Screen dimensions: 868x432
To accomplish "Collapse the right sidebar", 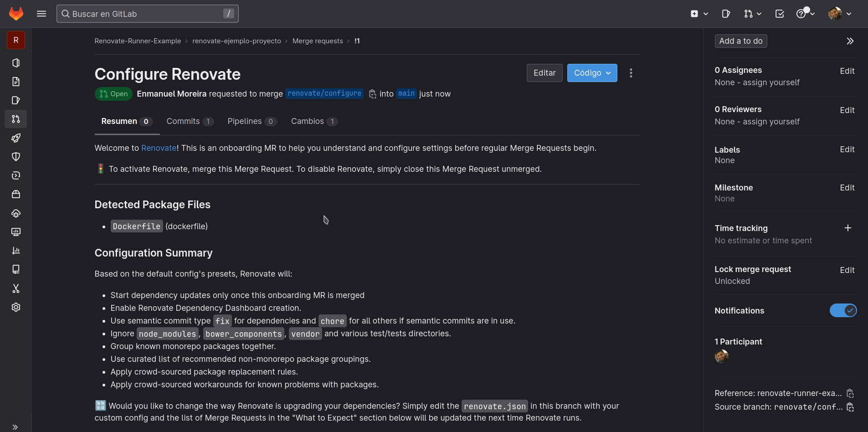I will 850,41.
